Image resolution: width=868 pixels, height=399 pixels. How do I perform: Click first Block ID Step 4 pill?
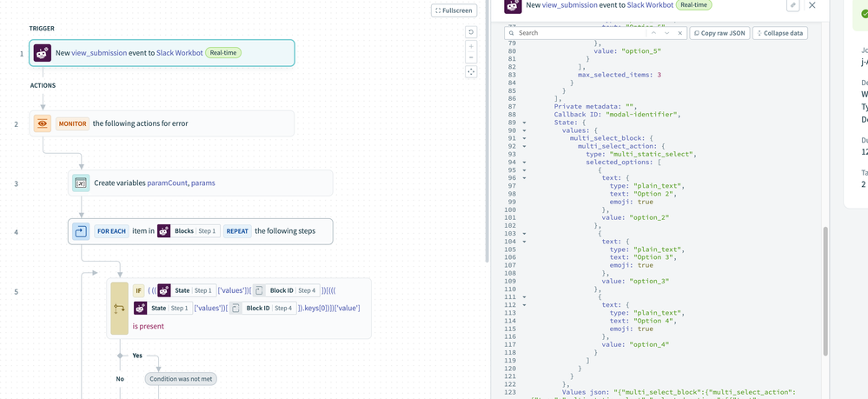coord(286,290)
